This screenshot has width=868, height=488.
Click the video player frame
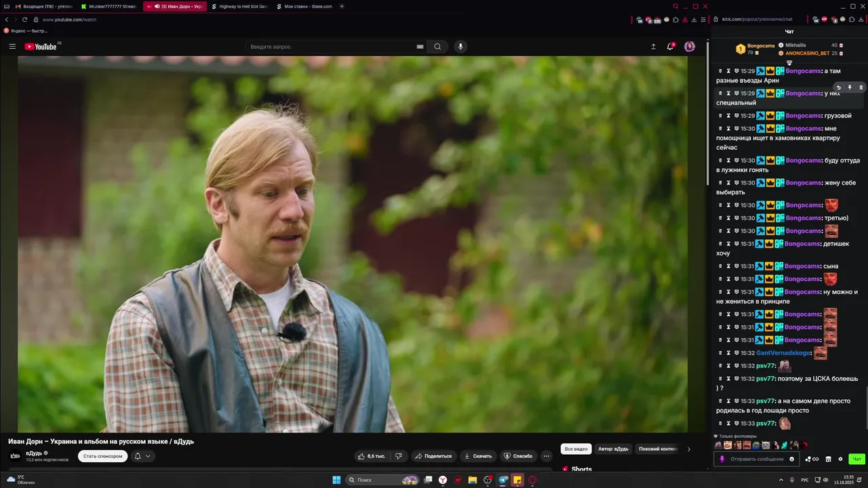(353, 244)
